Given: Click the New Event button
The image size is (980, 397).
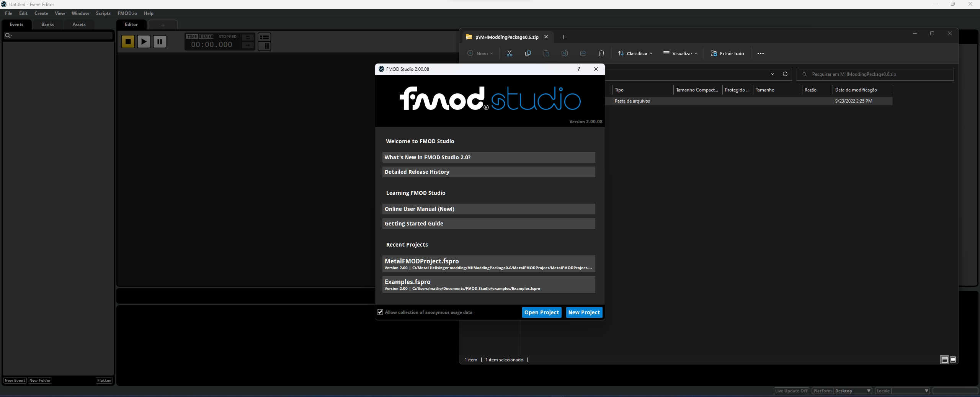Looking at the screenshot, I should pos(15,381).
